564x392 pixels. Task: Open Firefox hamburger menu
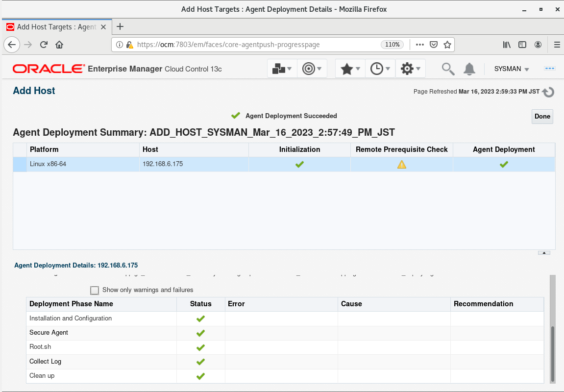557,45
